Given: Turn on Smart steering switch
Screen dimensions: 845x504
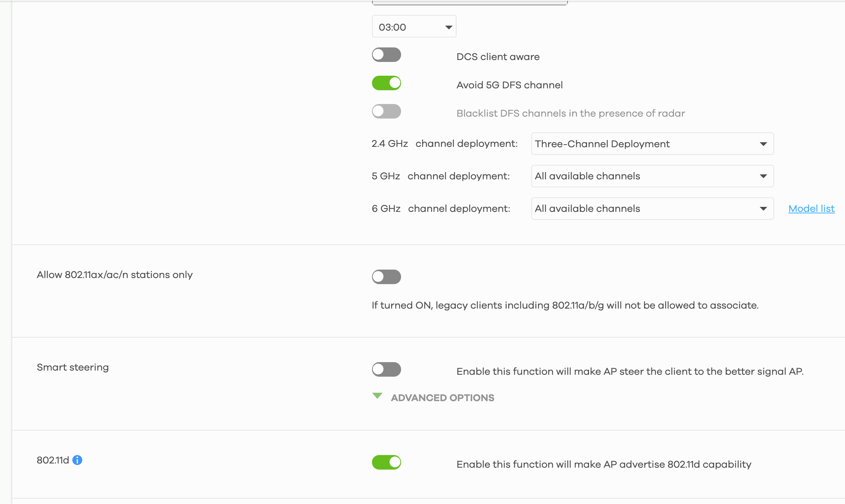Looking at the screenshot, I should click(x=386, y=369).
